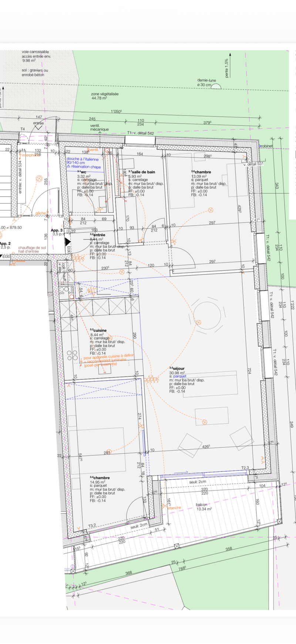Click the "44.78 m²" vegetated zone area
The height and width of the screenshot is (644, 296).
pos(99,98)
